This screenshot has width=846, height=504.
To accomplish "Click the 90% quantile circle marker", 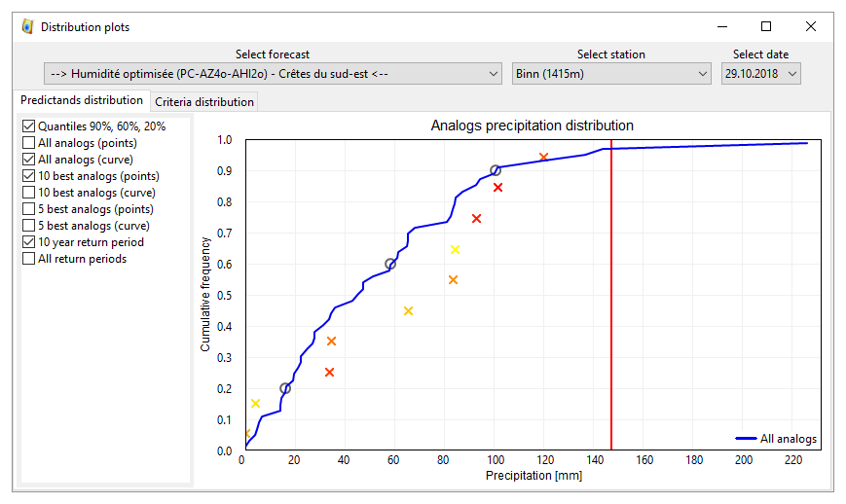I will tap(496, 170).
